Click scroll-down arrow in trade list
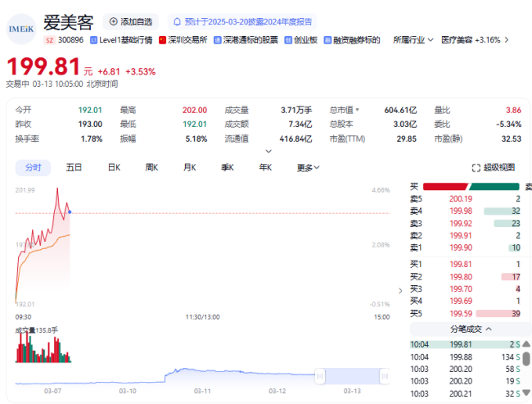Viewport: 532px width, 404px height. point(526,393)
